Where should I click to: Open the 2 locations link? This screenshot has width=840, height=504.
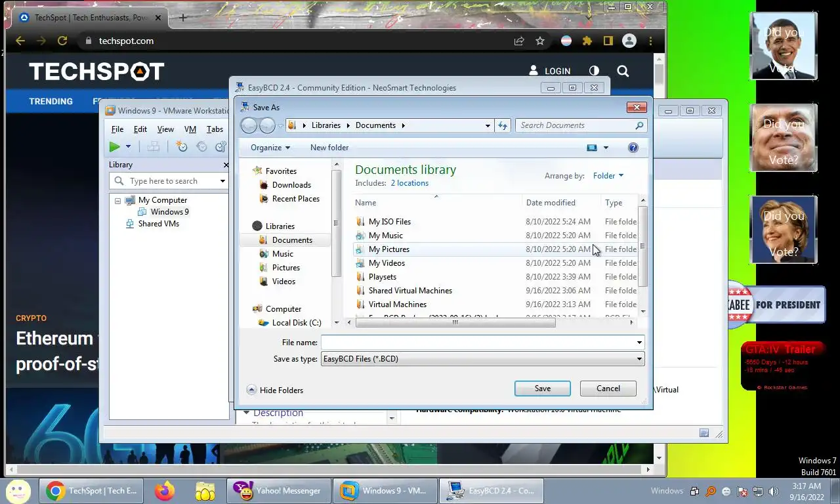coord(409,183)
